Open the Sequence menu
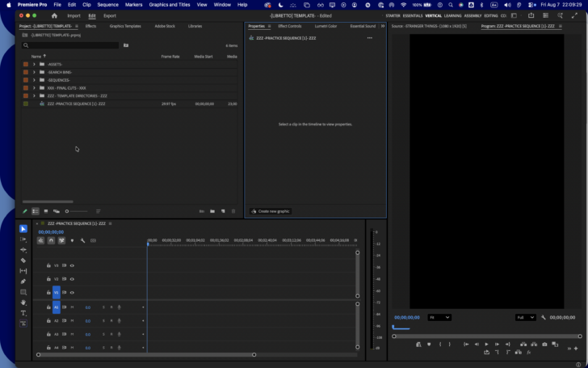This screenshot has width=588, height=368. [x=108, y=5]
